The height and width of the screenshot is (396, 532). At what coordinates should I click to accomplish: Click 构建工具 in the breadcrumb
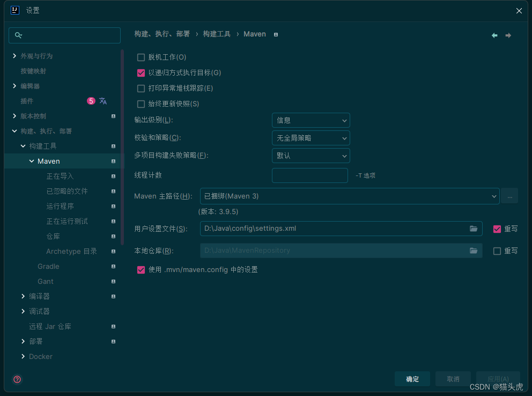(217, 34)
